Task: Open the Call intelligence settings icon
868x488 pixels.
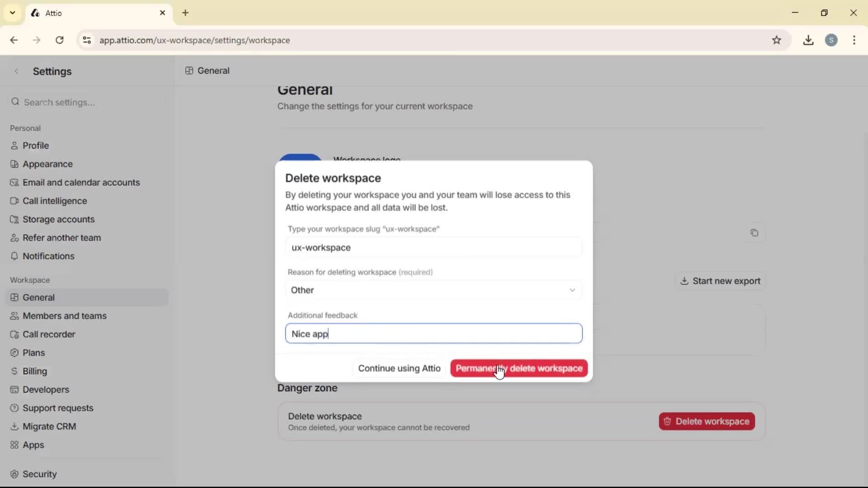Action: pos(14,201)
